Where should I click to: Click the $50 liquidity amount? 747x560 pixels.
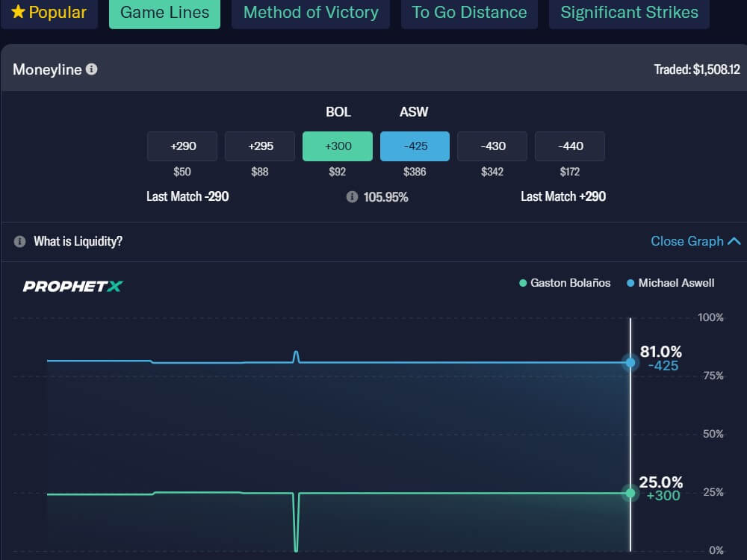[x=182, y=172]
